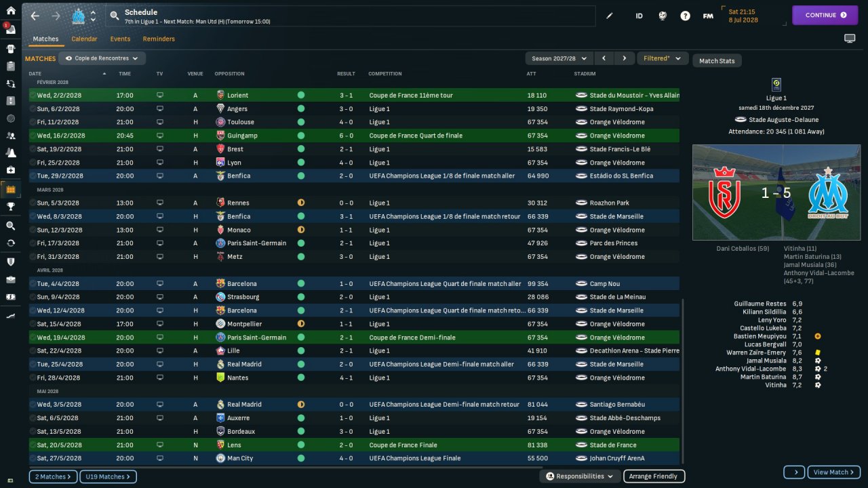Navigate forward with the right arrow
The image size is (868, 488).
56,16
